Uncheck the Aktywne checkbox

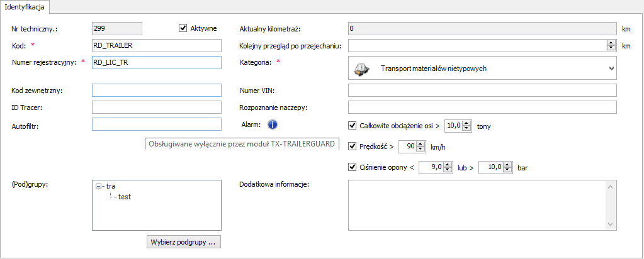(x=183, y=28)
